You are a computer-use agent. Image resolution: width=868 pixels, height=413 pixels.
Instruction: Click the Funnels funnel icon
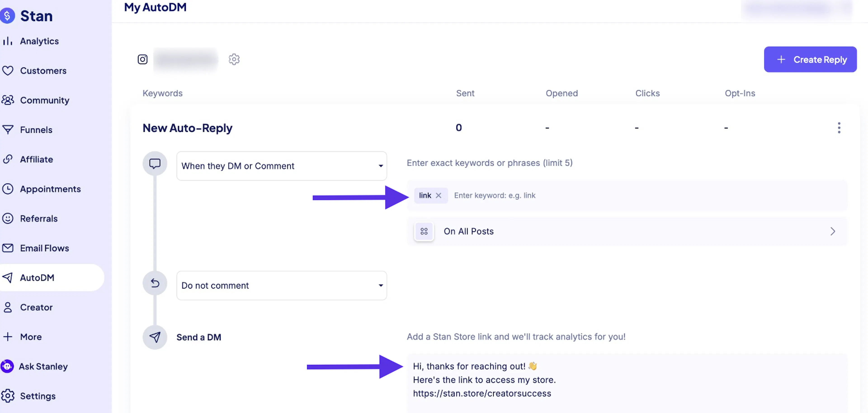(x=7, y=129)
